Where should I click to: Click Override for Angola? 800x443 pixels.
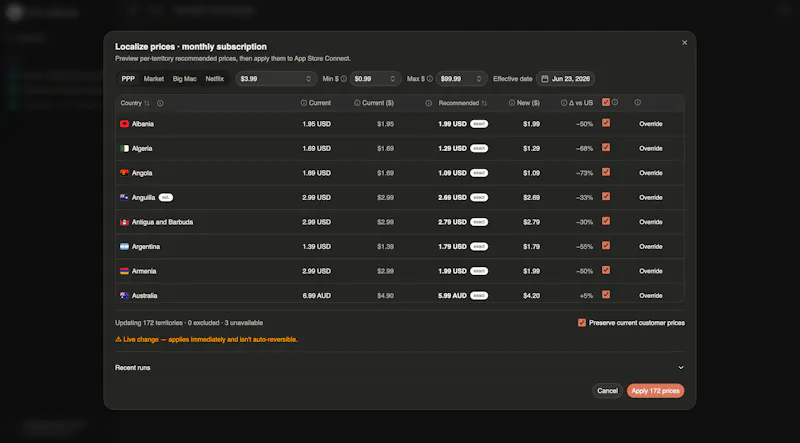pyautogui.click(x=651, y=173)
